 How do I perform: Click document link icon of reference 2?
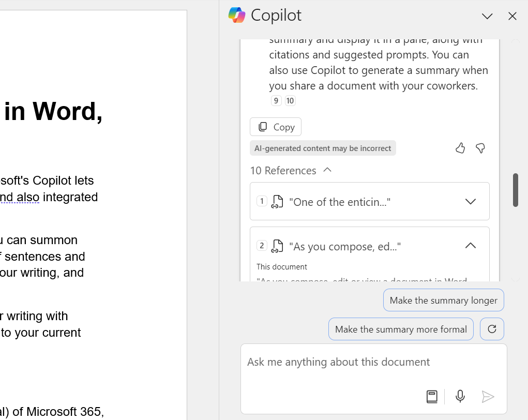(277, 246)
